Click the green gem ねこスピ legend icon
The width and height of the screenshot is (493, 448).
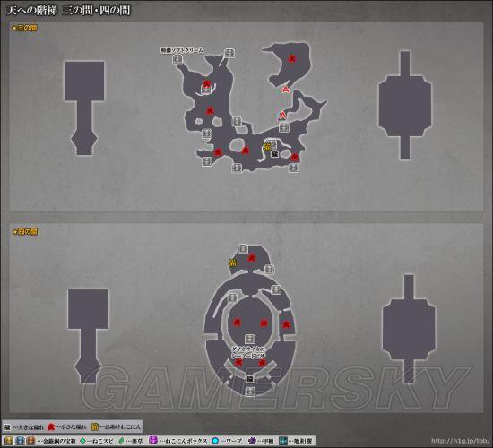(x=82, y=441)
